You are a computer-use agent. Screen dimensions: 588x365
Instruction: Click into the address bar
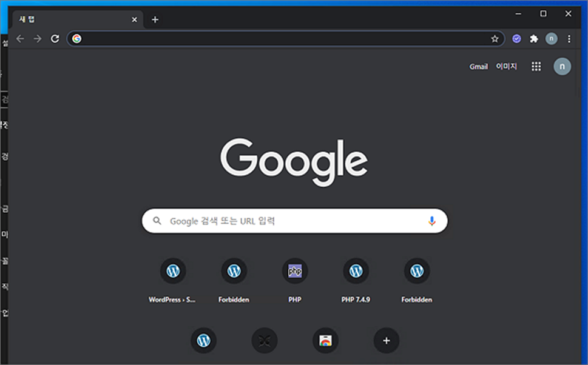click(285, 39)
